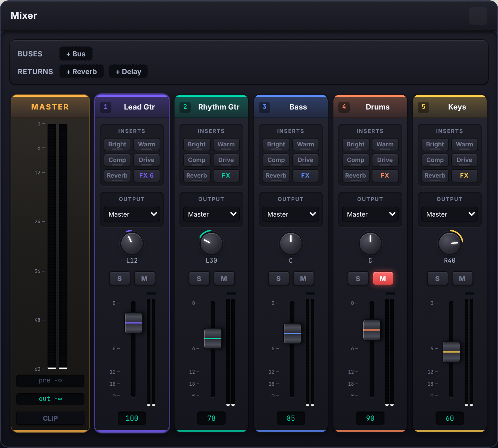Click the Keys pan knob
Image resolution: width=498 pixels, height=448 pixels.
click(450, 243)
